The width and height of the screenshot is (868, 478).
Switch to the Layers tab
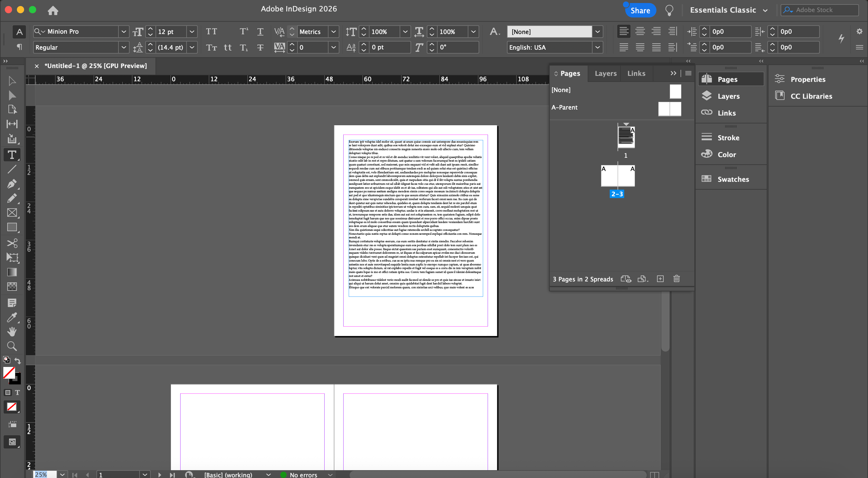tap(605, 73)
